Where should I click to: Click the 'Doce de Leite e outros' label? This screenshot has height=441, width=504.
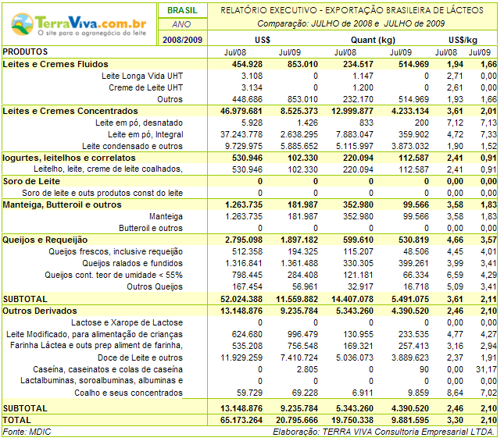point(140,357)
